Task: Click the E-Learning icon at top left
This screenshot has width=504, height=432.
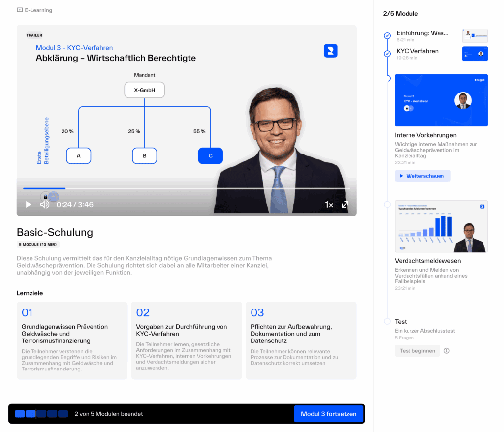Action: 20,10
